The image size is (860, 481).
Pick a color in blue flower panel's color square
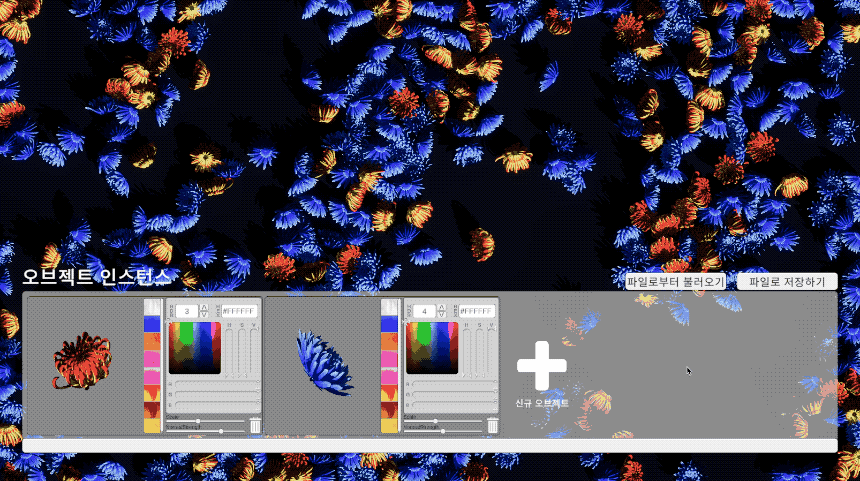[x=432, y=348]
